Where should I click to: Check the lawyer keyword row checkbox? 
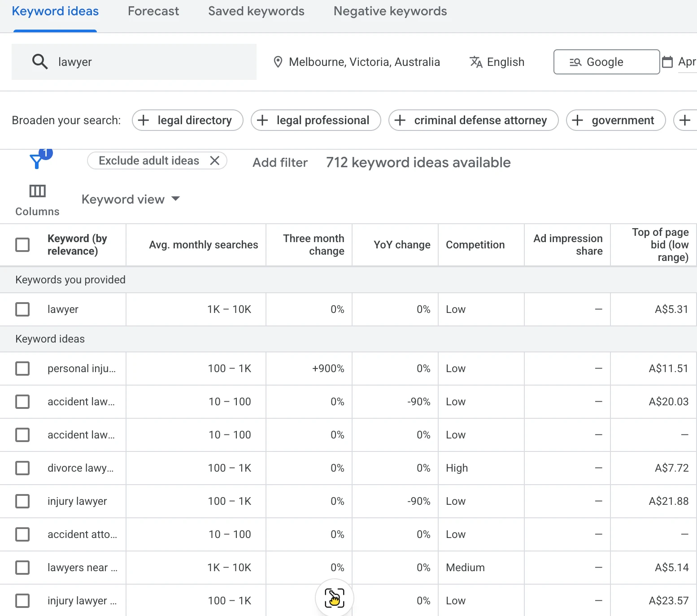pos(22,309)
